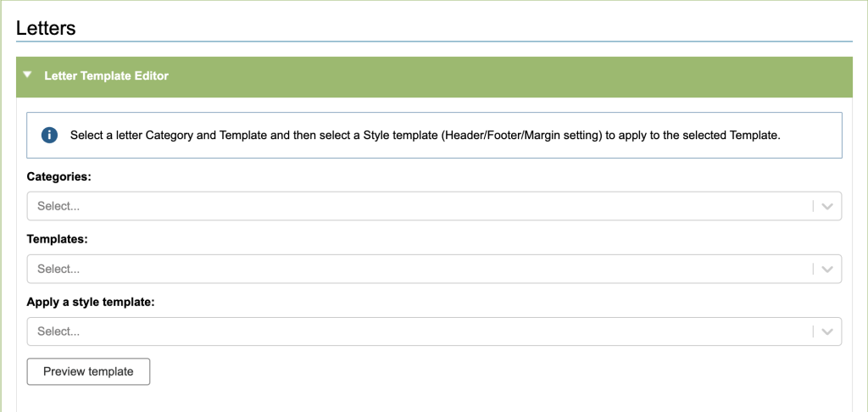Click the Letters page heading
Image resolution: width=868 pixels, height=412 pixels.
click(46, 28)
